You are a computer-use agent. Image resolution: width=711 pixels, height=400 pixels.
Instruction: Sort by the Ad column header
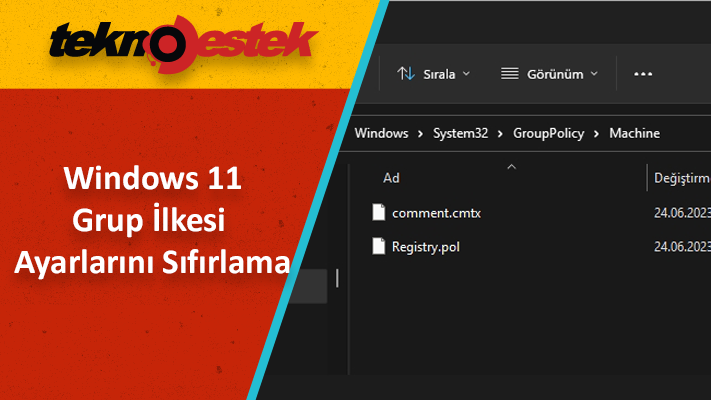coord(392,178)
